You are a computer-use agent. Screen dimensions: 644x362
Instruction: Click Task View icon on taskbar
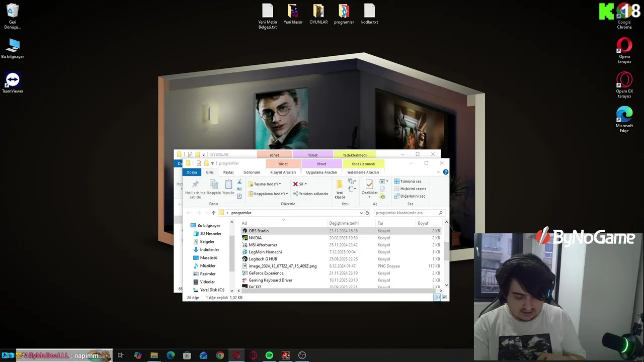coord(121,355)
